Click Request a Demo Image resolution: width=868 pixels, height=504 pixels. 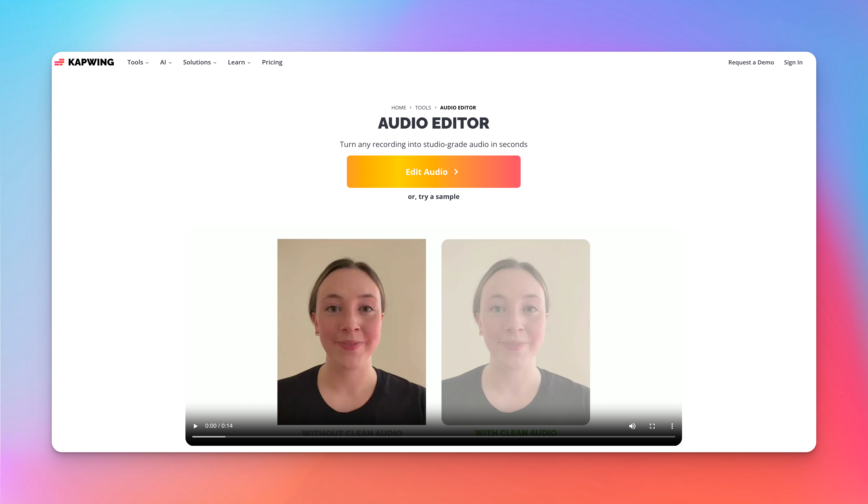[x=751, y=62]
